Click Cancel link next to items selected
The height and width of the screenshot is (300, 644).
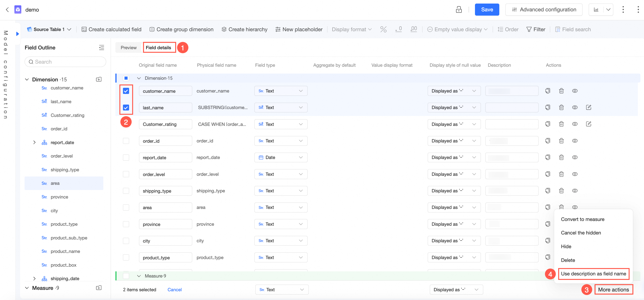coord(174,290)
